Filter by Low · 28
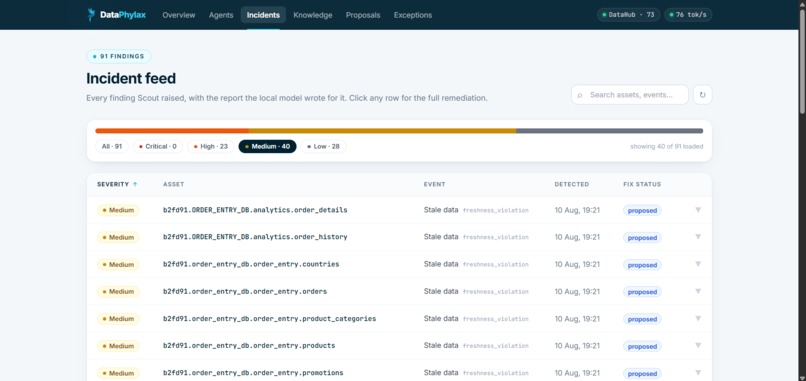This screenshot has height=381, width=806. point(323,147)
